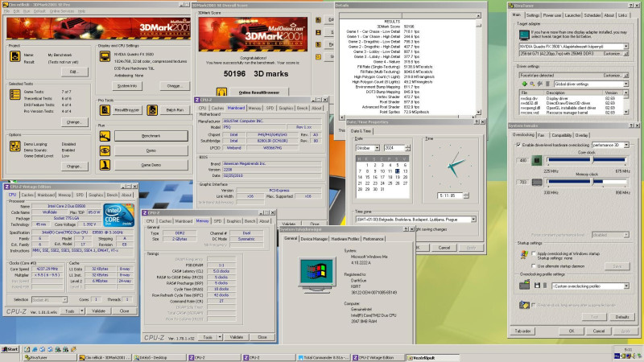This screenshot has width=644, height=362.
Task: Click the 3DMark project icon beside My Benchmark
Action: (x=14, y=56)
